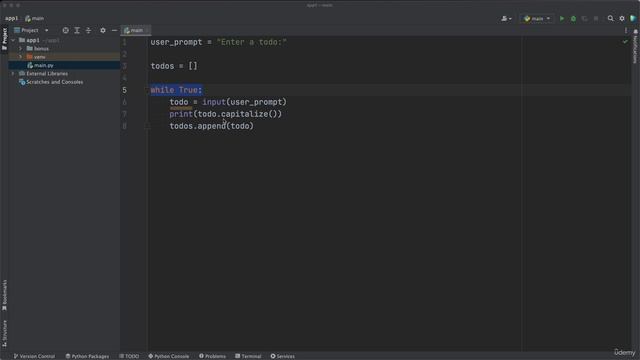Viewport: 640px width, 360px height.
Task: Open the TODO tool window
Action: pos(129,356)
